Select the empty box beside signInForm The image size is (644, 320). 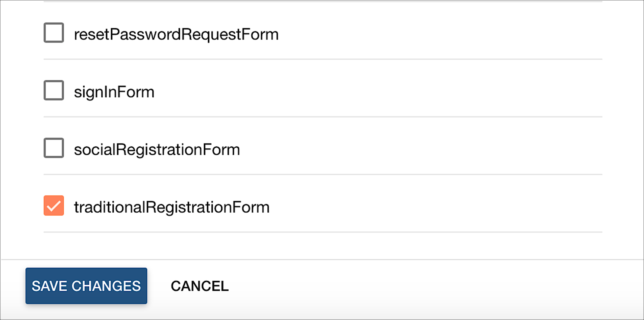coord(54,90)
